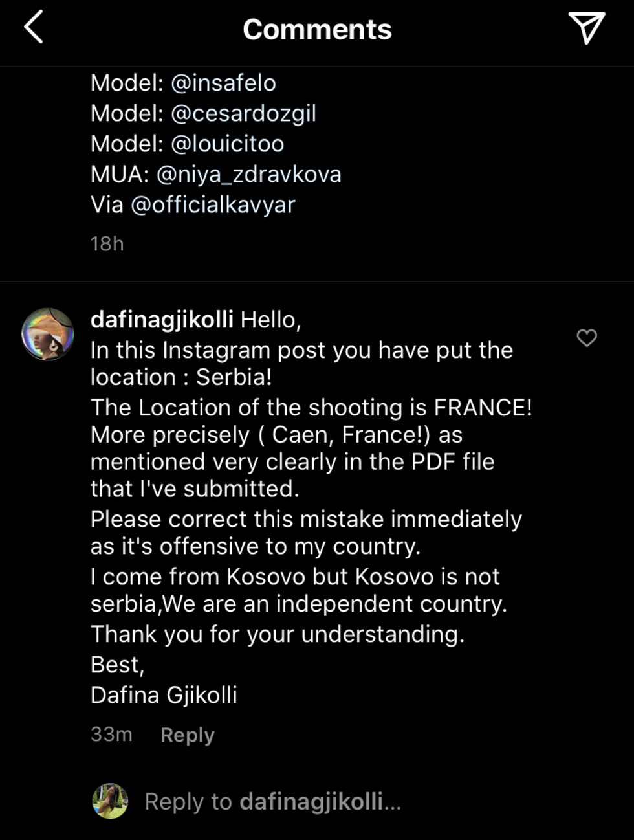This screenshot has width=634, height=840.
Task: Open the @insafelo mention
Action: tap(223, 83)
